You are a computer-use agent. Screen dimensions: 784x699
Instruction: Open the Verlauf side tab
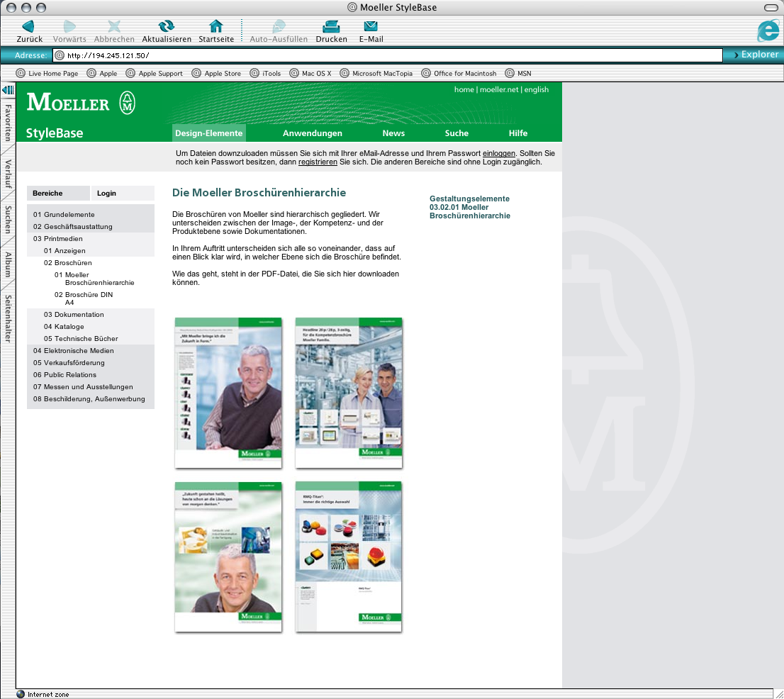tap(8, 174)
